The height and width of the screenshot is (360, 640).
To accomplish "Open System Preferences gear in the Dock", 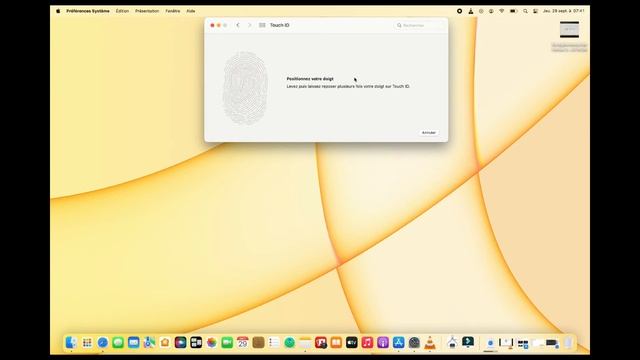I will click(x=414, y=342).
